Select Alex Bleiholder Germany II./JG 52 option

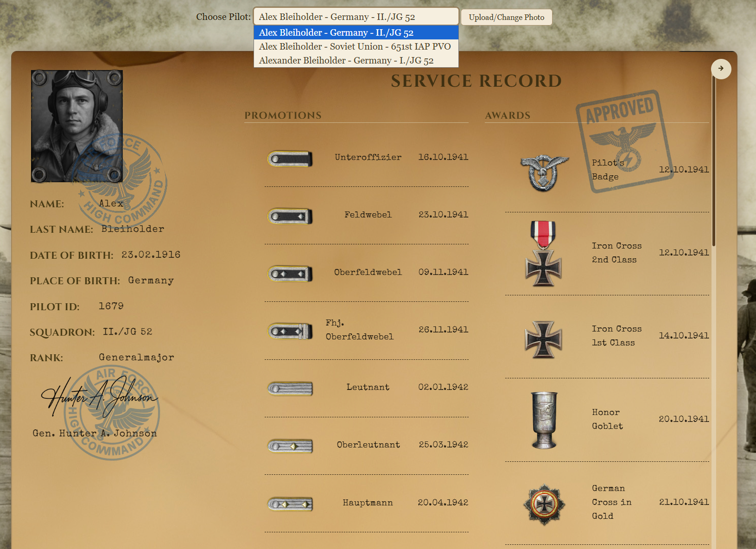[356, 32]
